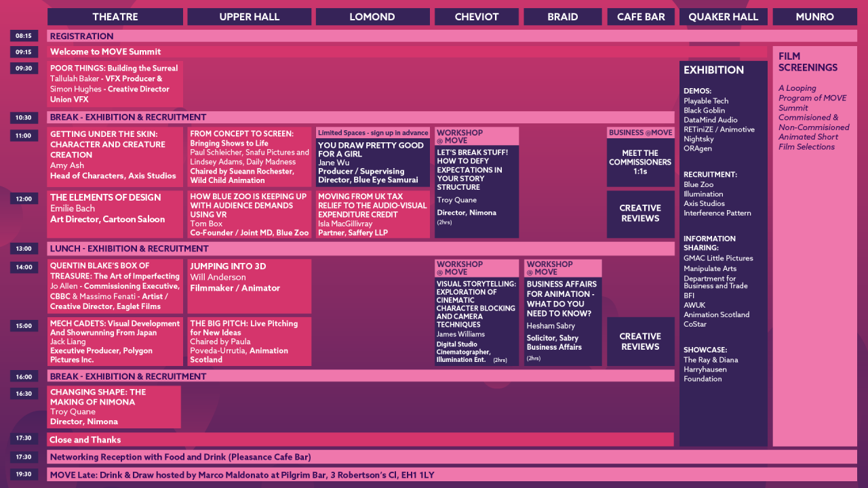Screen dimensions: 868x488
Task: Click the 12:00 time label
Action: pos(24,199)
